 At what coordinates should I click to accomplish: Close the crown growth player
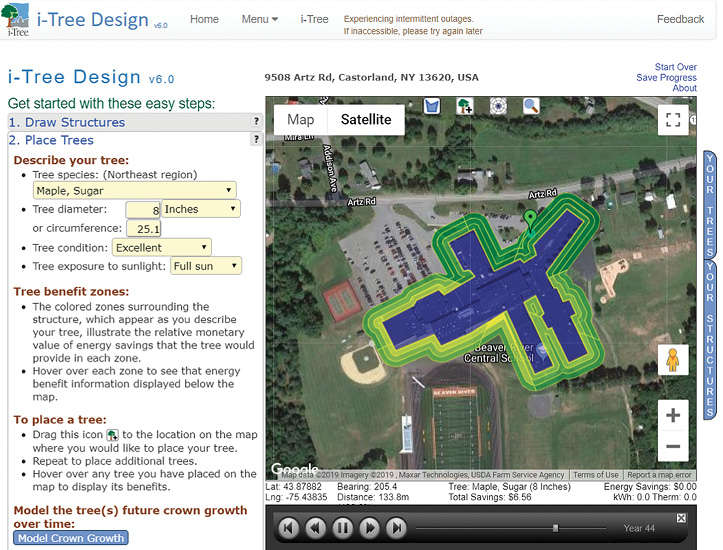681,518
